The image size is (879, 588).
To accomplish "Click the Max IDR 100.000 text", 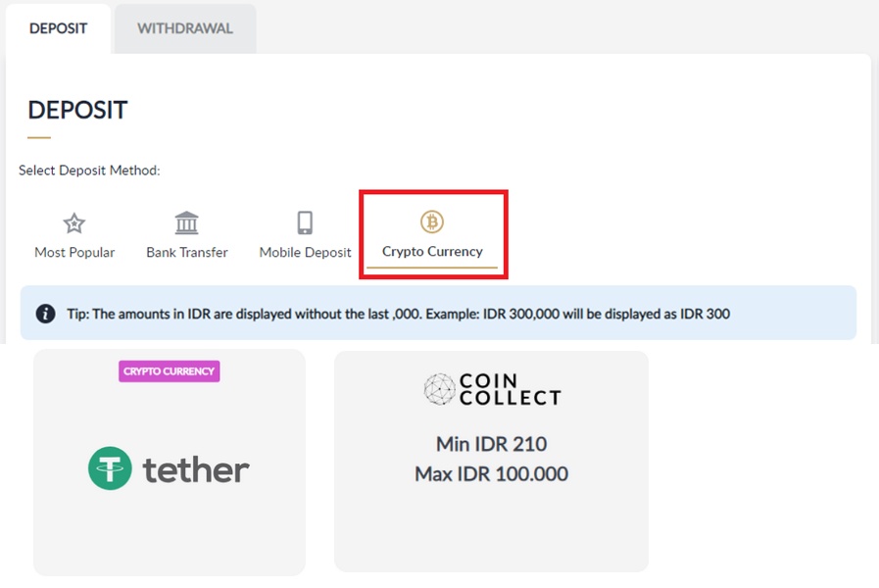I will [x=491, y=474].
